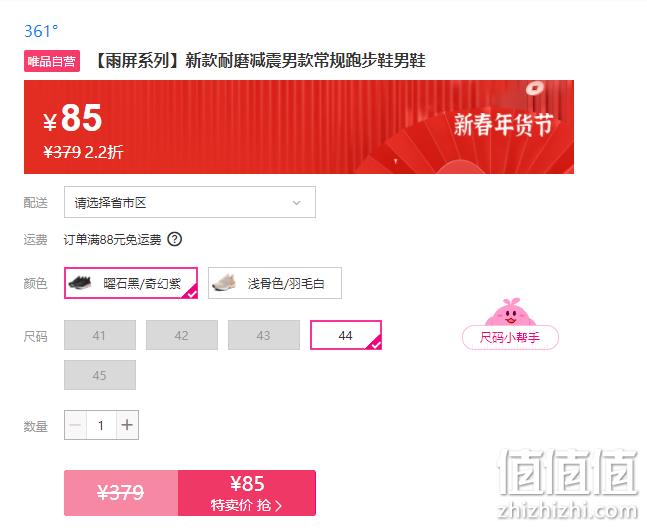
Task: Click the 唯品自营 badge
Action: 52,61
